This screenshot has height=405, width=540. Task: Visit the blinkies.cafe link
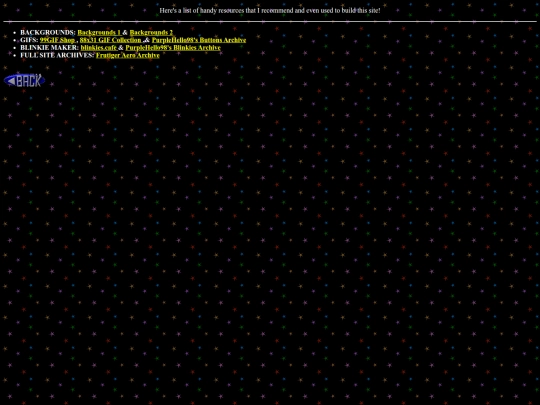pos(99,48)
